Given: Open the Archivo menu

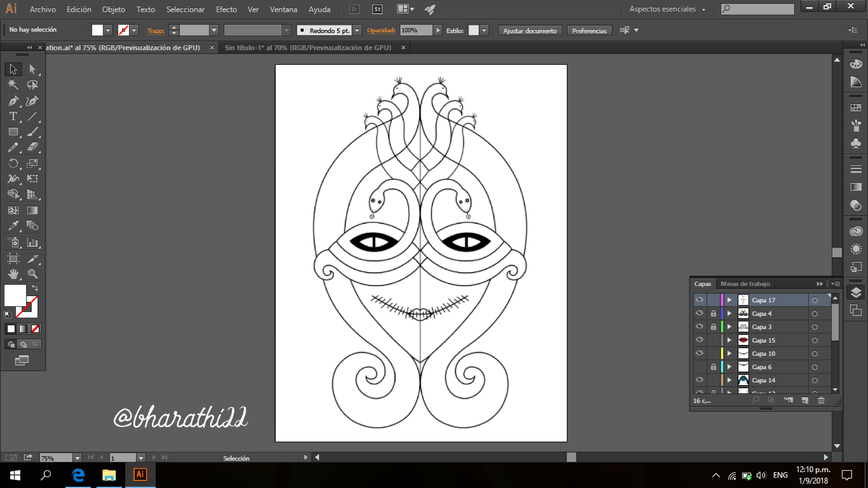Looking at the screenshot, I should [43, 9].
